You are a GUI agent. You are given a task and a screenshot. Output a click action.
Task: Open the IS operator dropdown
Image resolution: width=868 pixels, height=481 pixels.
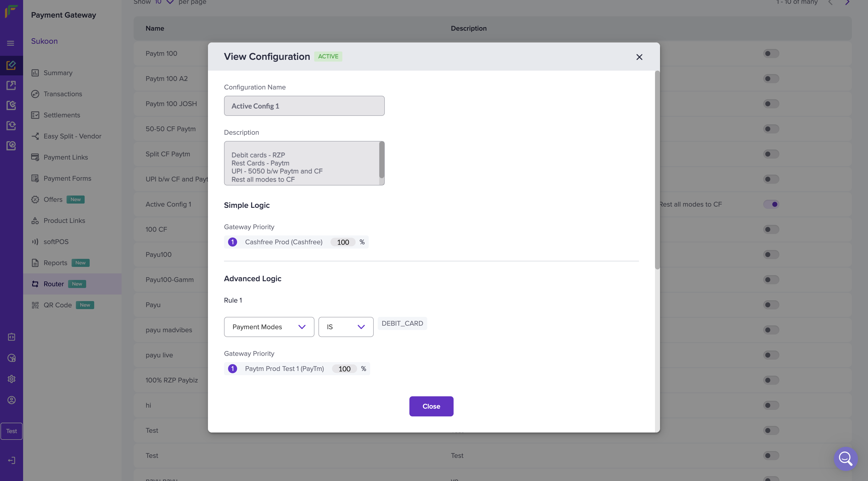pyautogui.click(x=346, y=327)
